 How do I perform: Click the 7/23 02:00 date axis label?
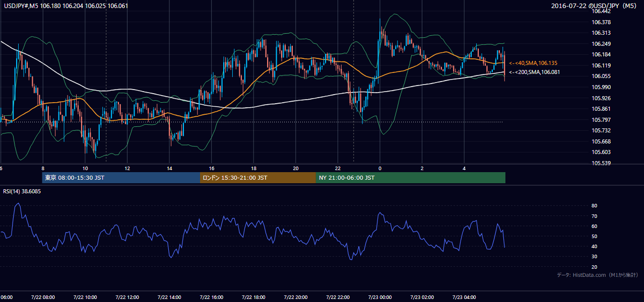click(x=422, y=297)
